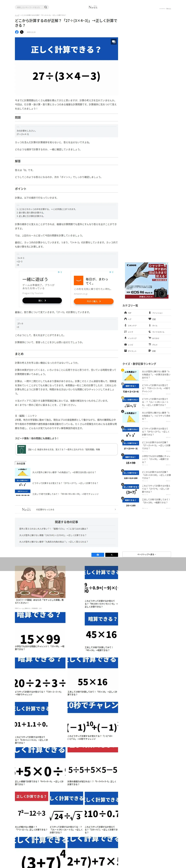
Task: Click ページトップへ戻る button
Action: pyautogui.click(x=146, y=554)
